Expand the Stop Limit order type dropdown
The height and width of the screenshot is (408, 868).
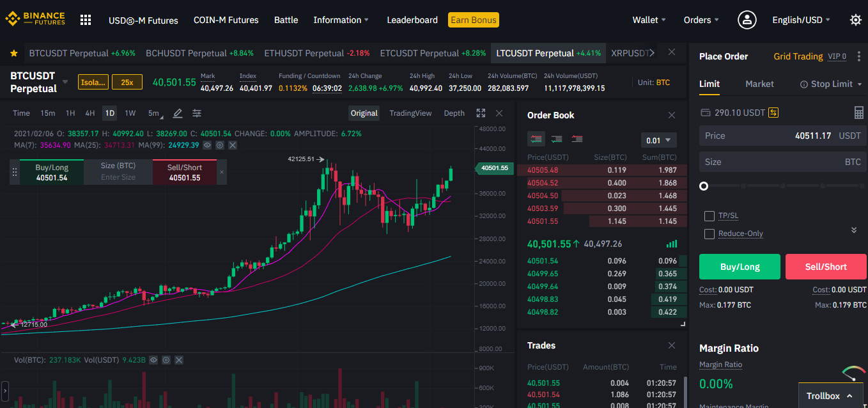point(831,84)
